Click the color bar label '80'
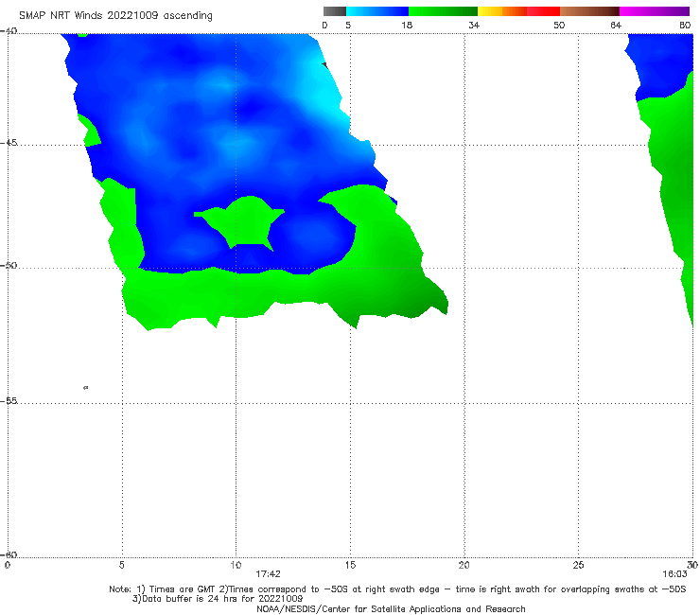 [x=685, y=26]
